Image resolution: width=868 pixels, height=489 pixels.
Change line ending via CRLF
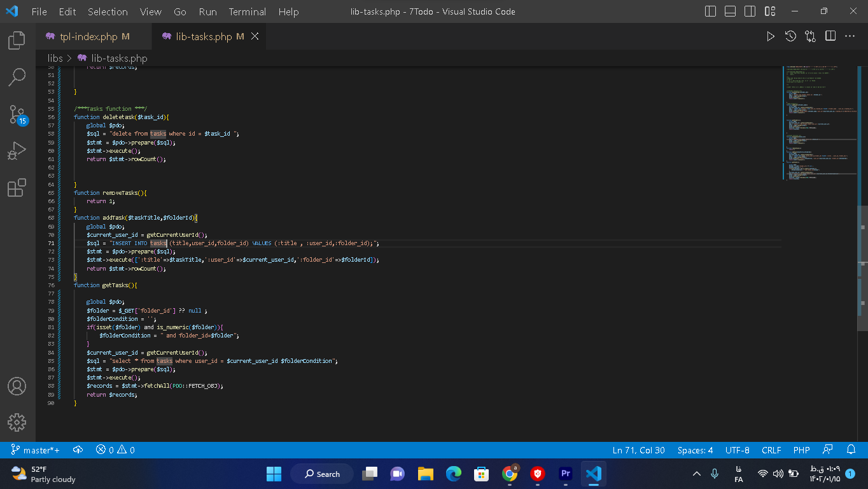coord(771,450)
